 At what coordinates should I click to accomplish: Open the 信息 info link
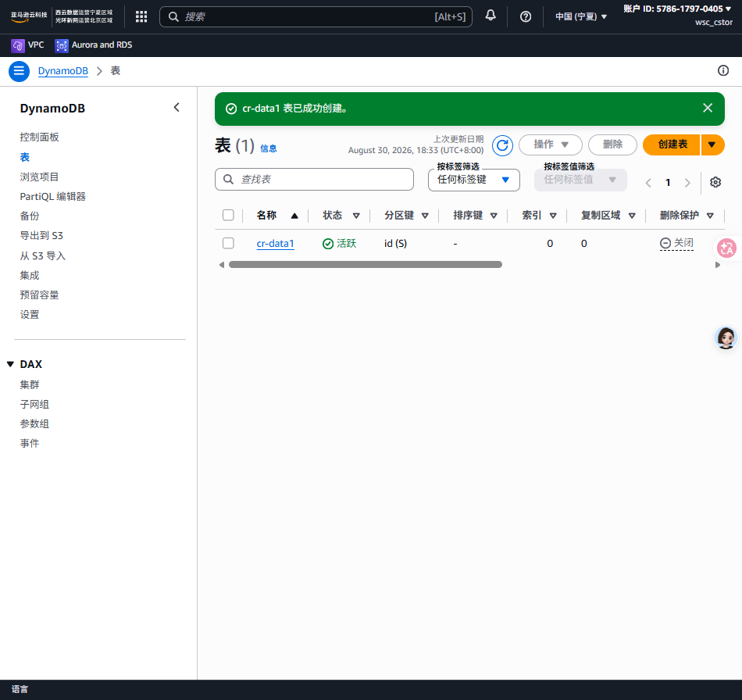[269, 148]
